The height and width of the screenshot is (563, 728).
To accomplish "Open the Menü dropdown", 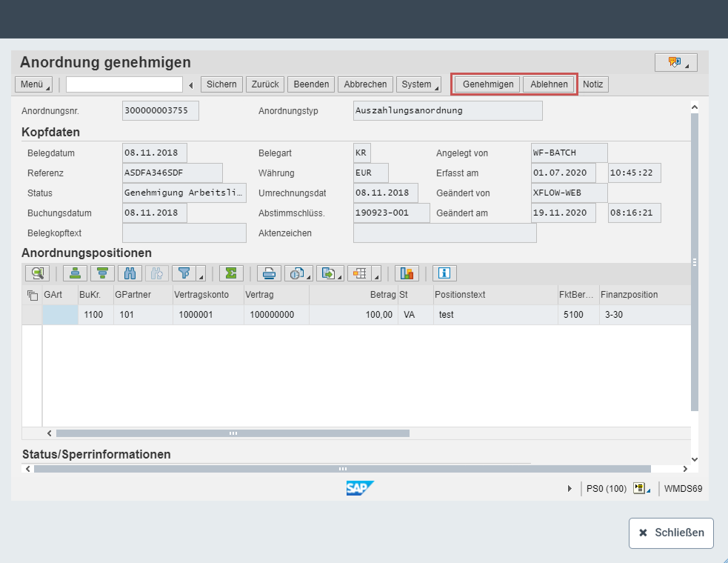I will (x=34, y=84).
